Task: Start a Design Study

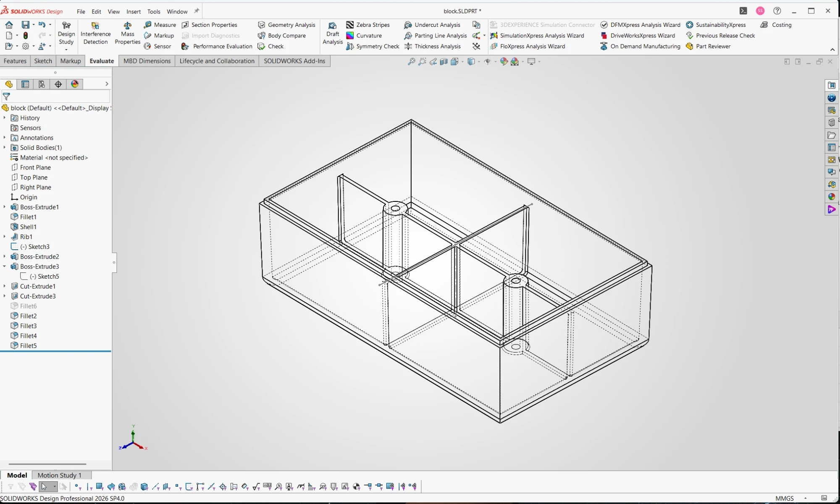Action: click(x=66, y=34)
